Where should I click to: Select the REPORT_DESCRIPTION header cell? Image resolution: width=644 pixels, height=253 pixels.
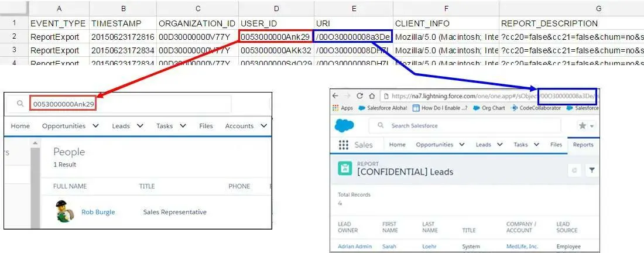(572, 23)
